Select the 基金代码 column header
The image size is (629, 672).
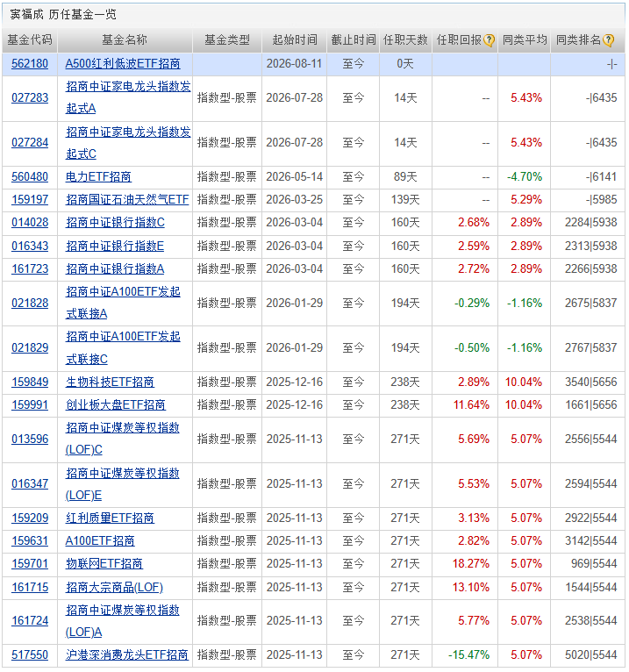30,40
